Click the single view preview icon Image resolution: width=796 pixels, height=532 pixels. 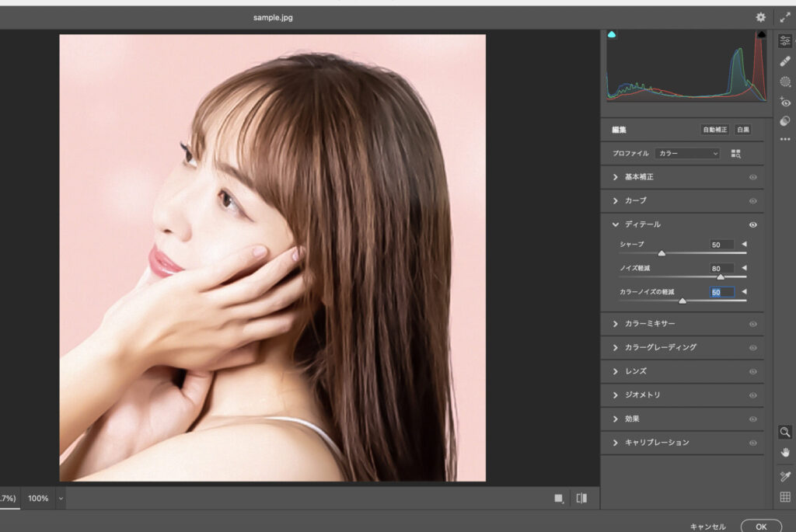(559, 499)
